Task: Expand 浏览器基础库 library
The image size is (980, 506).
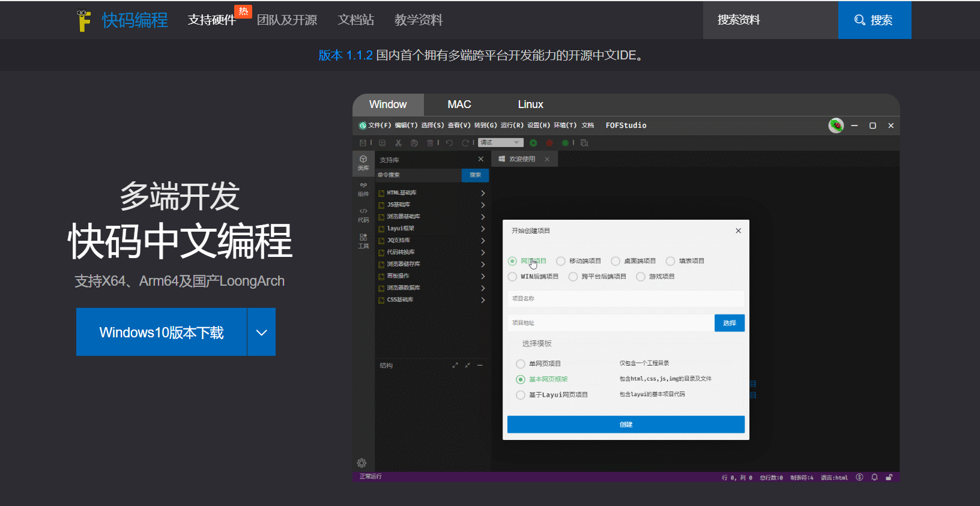Action: tap(483, 217)
